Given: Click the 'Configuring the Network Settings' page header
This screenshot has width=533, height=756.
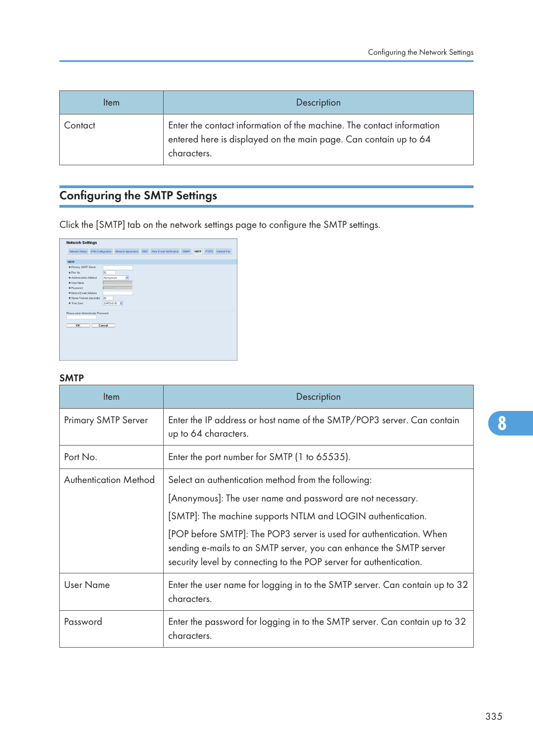Looking at the screenshot, I should 421,52.
